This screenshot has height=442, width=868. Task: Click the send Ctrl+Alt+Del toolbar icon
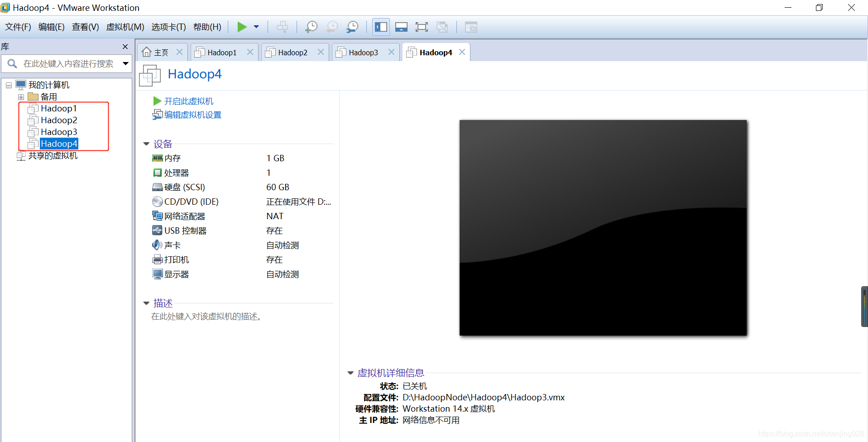282,27
